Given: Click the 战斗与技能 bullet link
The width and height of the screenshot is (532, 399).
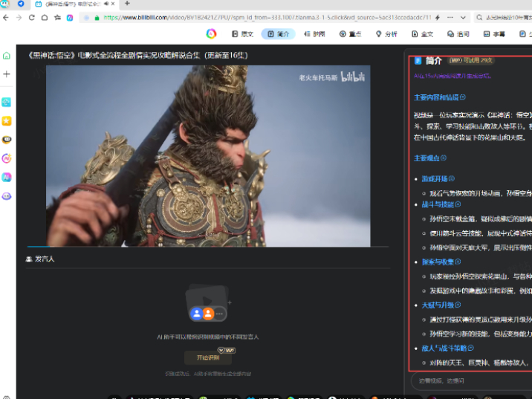Looking at the screenshot, I should (441, 204).
